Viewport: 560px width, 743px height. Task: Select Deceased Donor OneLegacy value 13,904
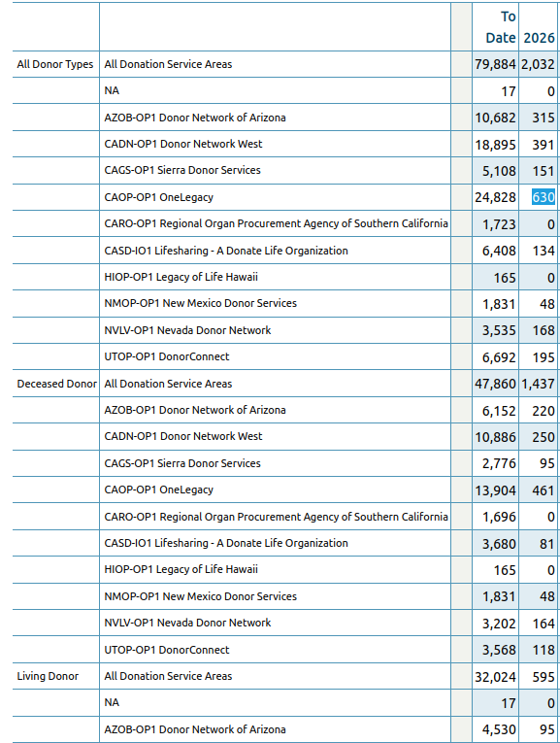pyautogui.click(x=495, y=490)
